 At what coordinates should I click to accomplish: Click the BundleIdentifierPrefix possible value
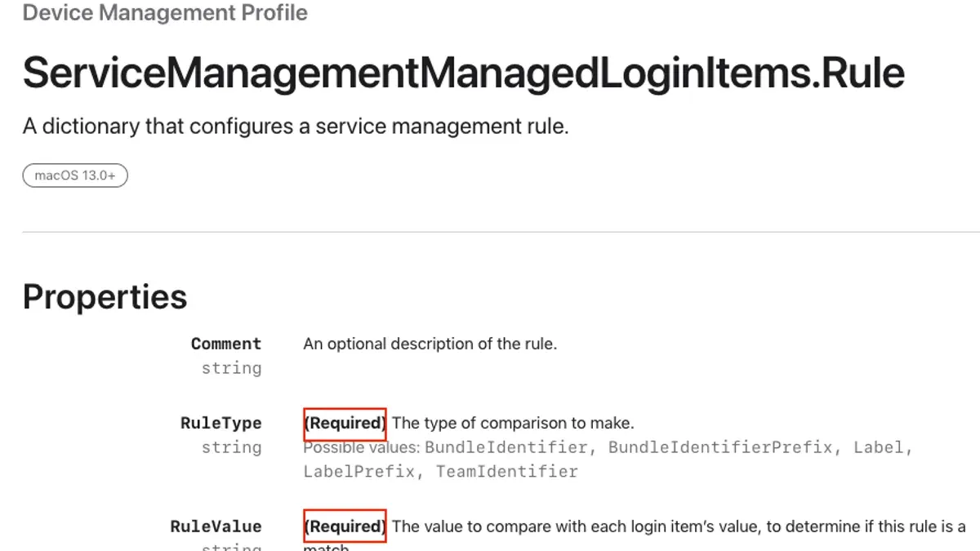point(720,447)
